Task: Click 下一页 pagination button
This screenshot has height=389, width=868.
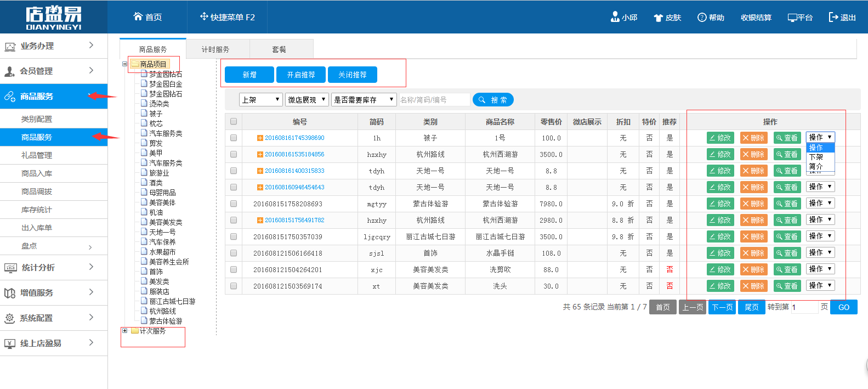Action: point(722,307)
